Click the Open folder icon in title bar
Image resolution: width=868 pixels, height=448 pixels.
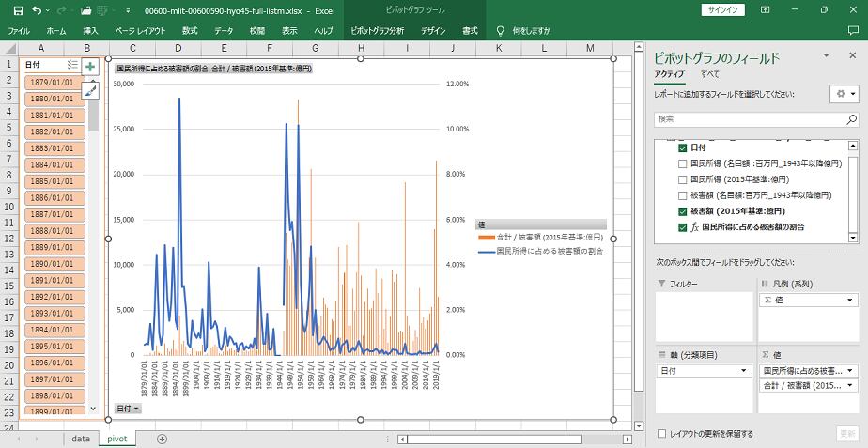(x=86, y=10)
